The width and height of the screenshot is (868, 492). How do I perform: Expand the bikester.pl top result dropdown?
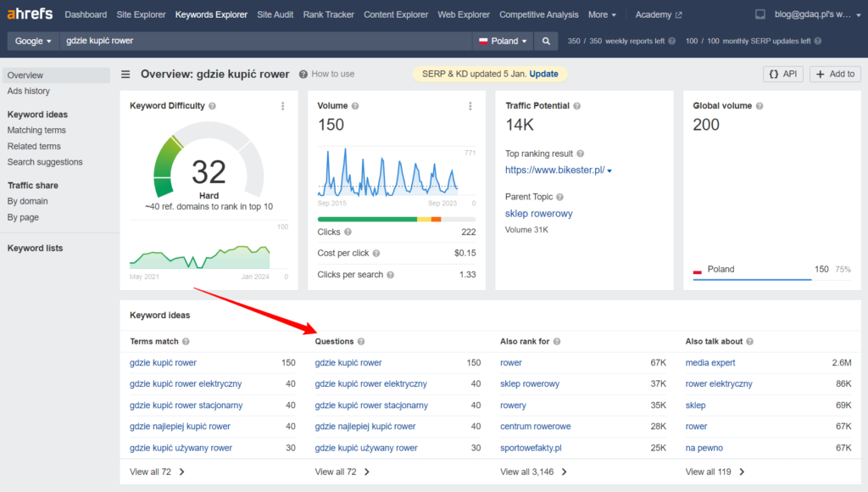[609, 171]
